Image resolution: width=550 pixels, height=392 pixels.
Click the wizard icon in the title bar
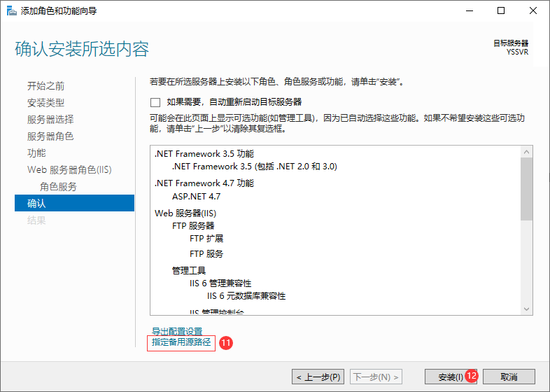[x=12, y=11]
